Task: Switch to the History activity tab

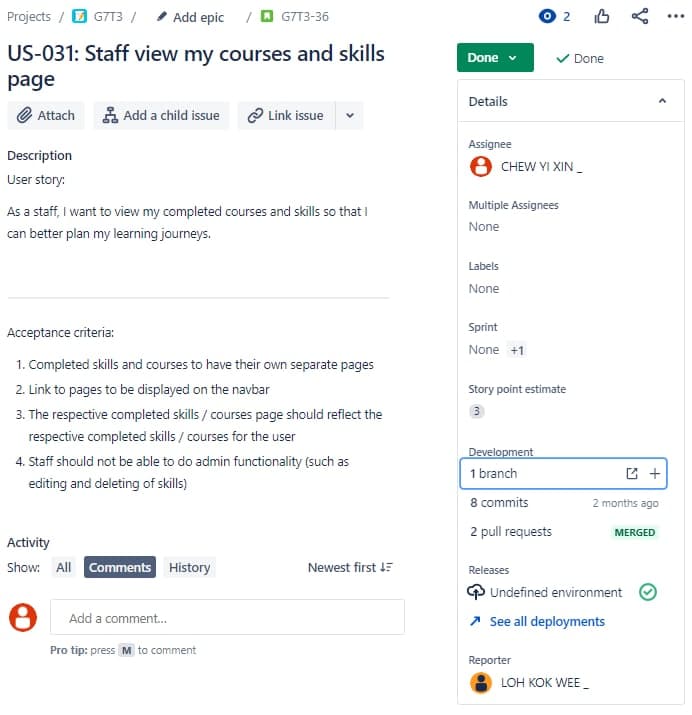Action: tap(189, 568)
